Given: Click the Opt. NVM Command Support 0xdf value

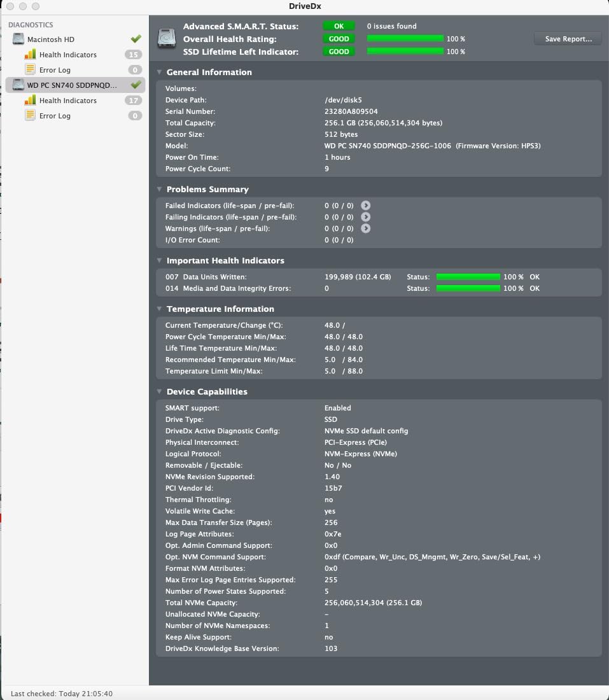Looking at the screenshot, I should pos(432,557).
